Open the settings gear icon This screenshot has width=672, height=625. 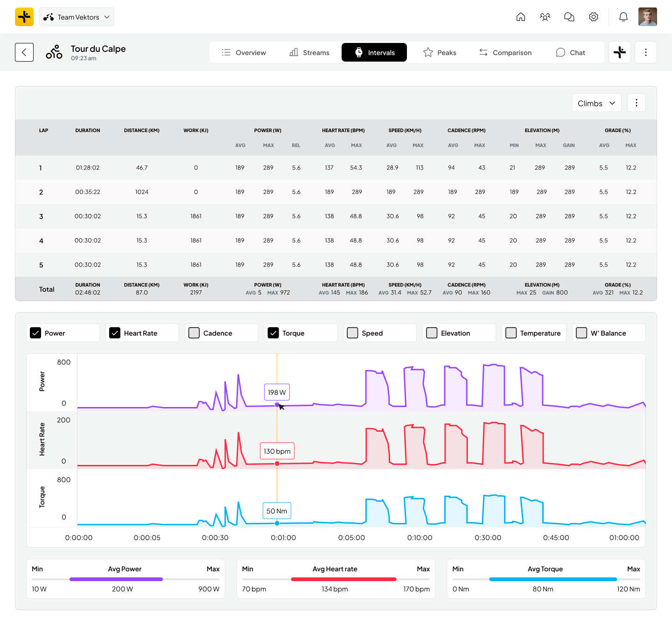pyautogui.click(x=594, y=17)
